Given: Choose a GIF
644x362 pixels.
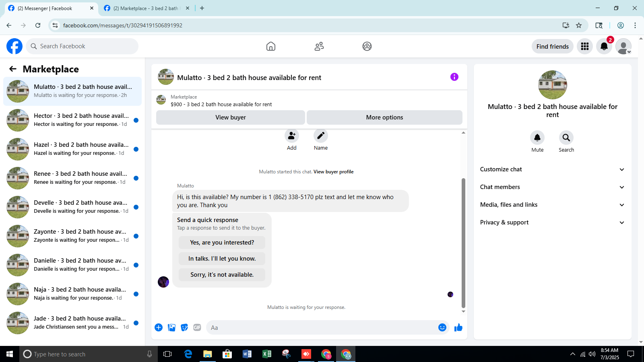Looking at the screenshot, I should (x=197, y=327).
